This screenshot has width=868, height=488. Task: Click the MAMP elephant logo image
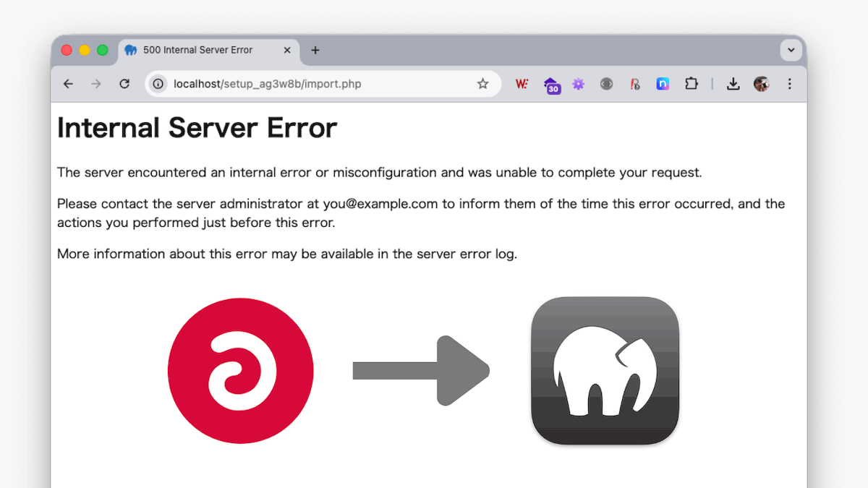605,370
